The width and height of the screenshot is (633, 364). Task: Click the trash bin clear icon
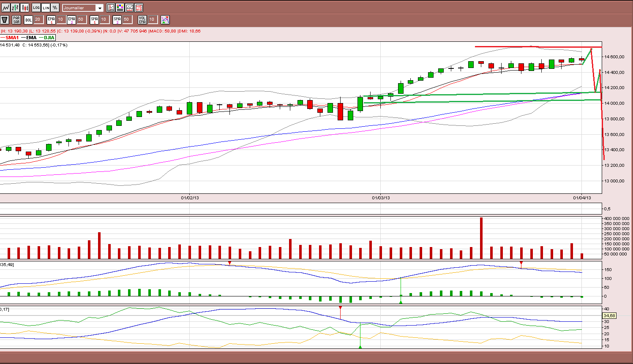[5, 19]
